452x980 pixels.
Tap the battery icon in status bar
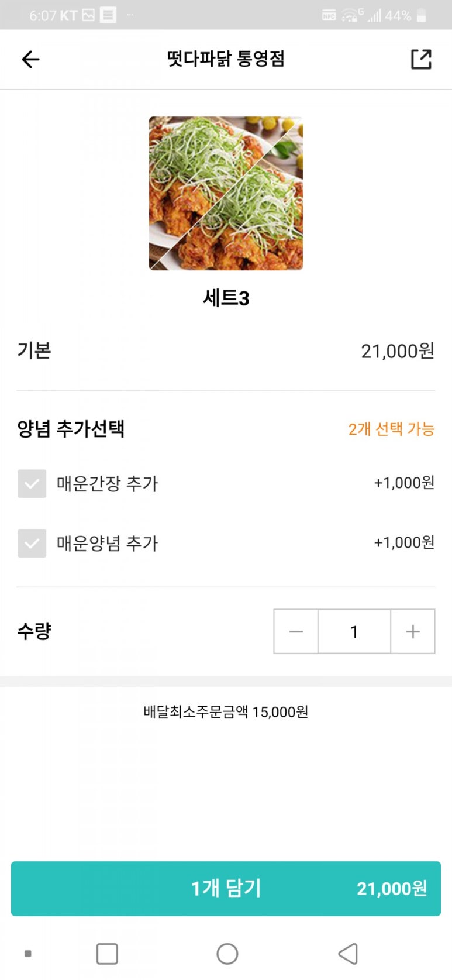[422, 16]
